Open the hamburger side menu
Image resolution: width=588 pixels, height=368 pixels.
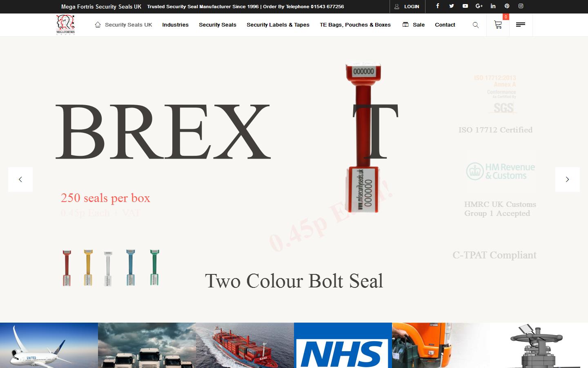(521, 25)
